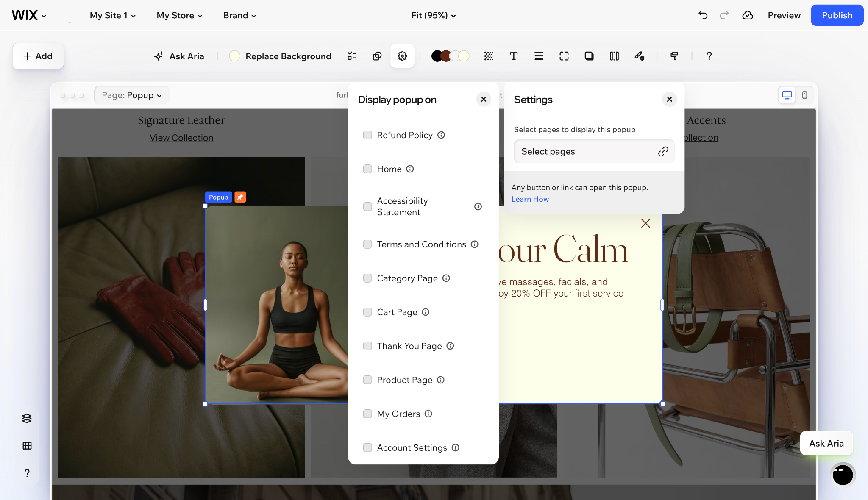Check the Refund Policy checkbox

[367, 135]
